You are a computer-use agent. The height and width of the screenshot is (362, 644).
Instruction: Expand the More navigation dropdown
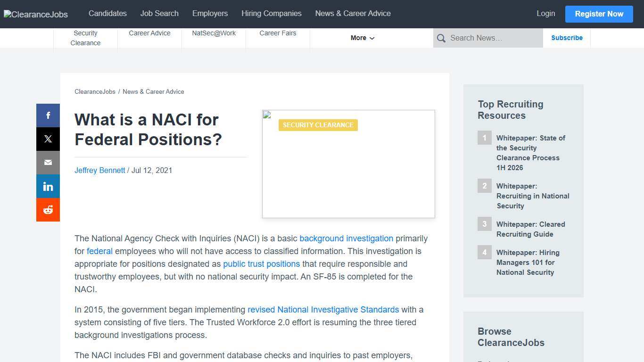pos(362,38)
